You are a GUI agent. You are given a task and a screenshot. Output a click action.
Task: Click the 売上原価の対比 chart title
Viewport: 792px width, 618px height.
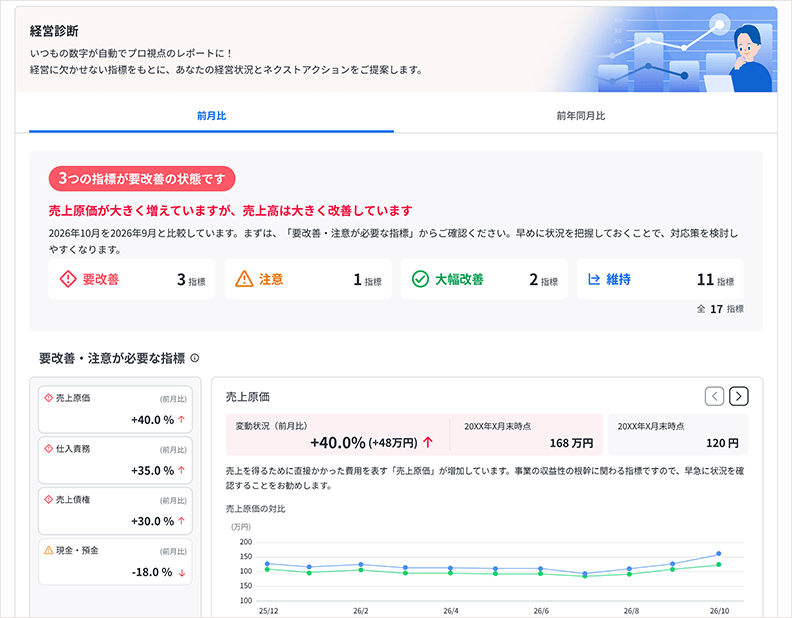[x=256, y=509]
